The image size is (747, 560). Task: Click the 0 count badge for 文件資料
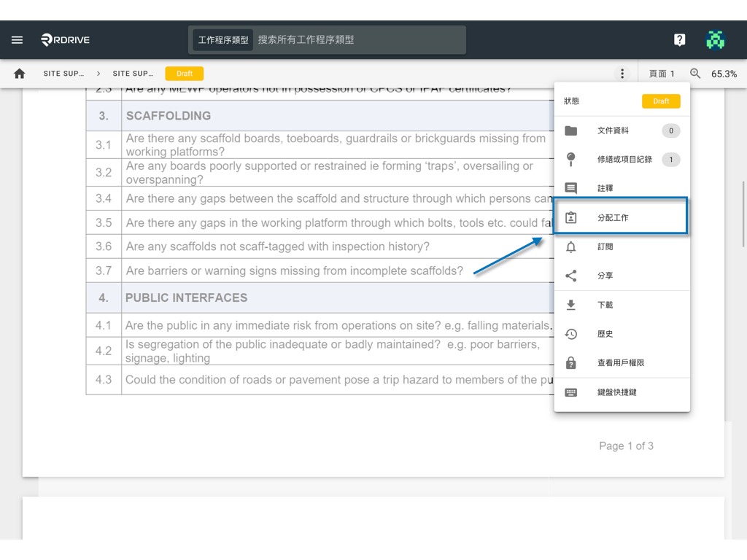pyautogui.click(x=671, y=131)
